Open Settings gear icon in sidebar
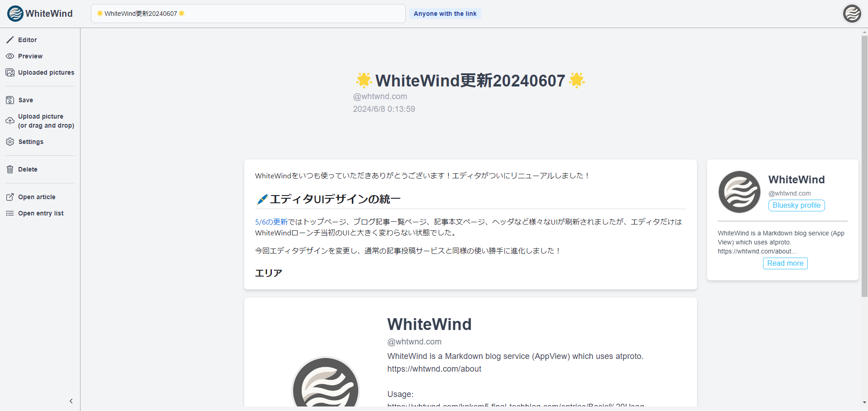Viewport: 868px width, 411px height. click(10, 142)
